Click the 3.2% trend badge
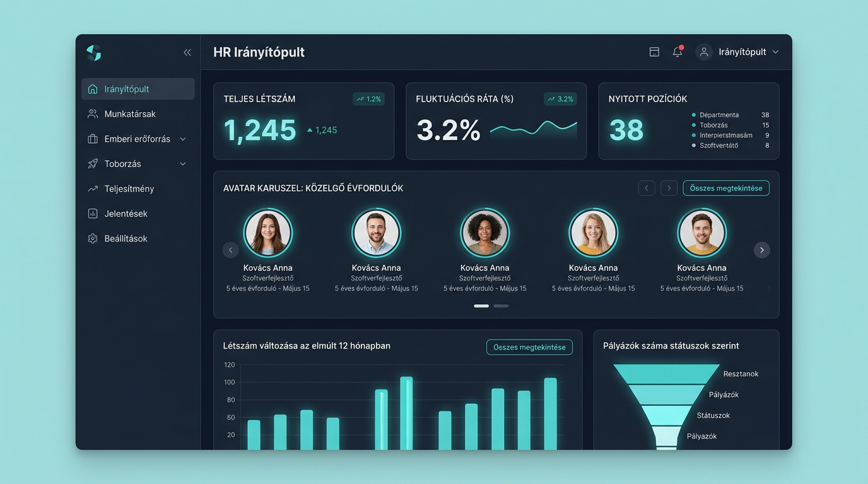Viewport: 868px width, 484px height. 561,99
